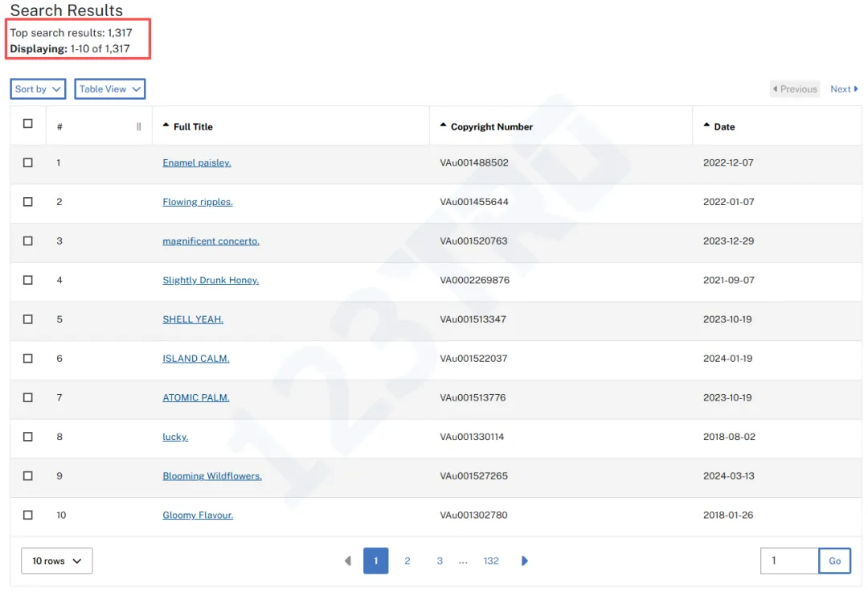Sort by Full Title column arrow
Viewport: 868px width, 592px height.
(166, 125)
